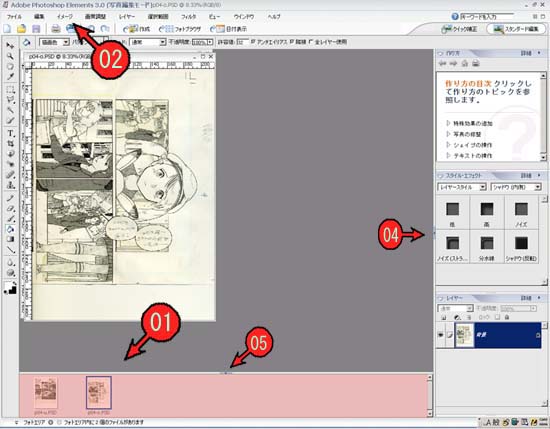Open the 不透明度 100% dropdown in options bar

(210, 42)
